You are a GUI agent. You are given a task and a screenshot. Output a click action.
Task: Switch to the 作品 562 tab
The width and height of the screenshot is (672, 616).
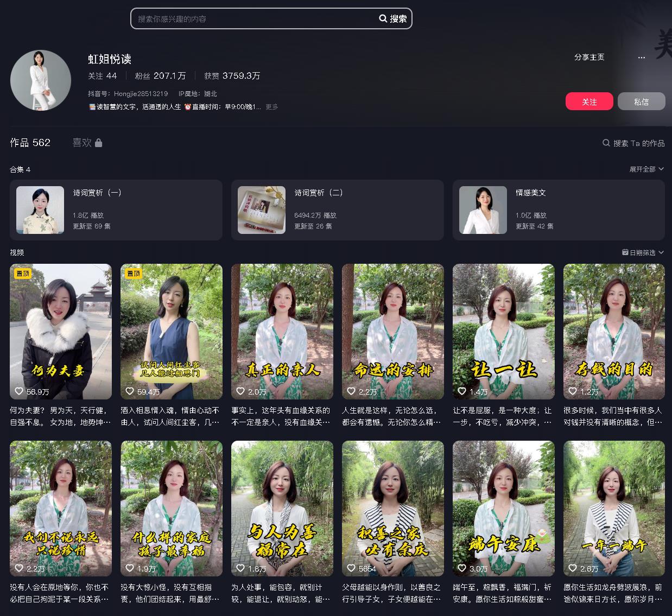(x=30, y=143)
